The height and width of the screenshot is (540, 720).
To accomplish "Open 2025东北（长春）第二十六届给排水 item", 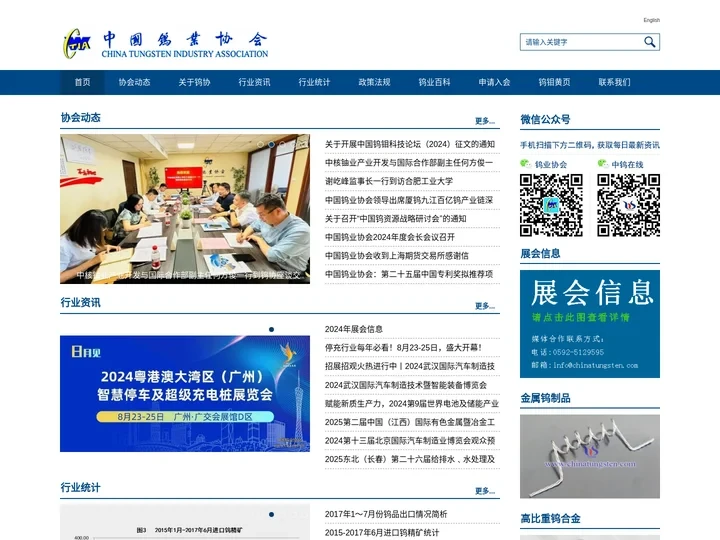I will pyautogui.click(x=410, y=459).
